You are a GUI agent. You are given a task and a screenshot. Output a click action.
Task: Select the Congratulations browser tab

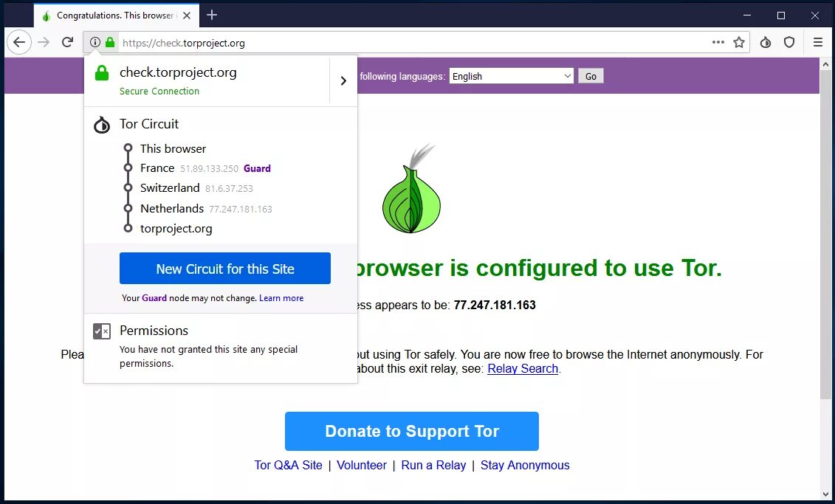pos(116,15)
